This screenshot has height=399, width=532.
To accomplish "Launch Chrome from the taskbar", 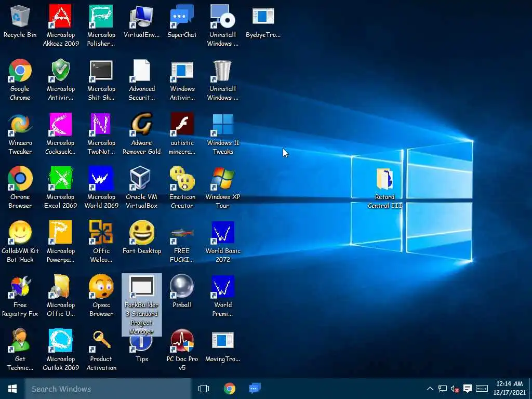I will pyautogui.click(x=230, y=389).
